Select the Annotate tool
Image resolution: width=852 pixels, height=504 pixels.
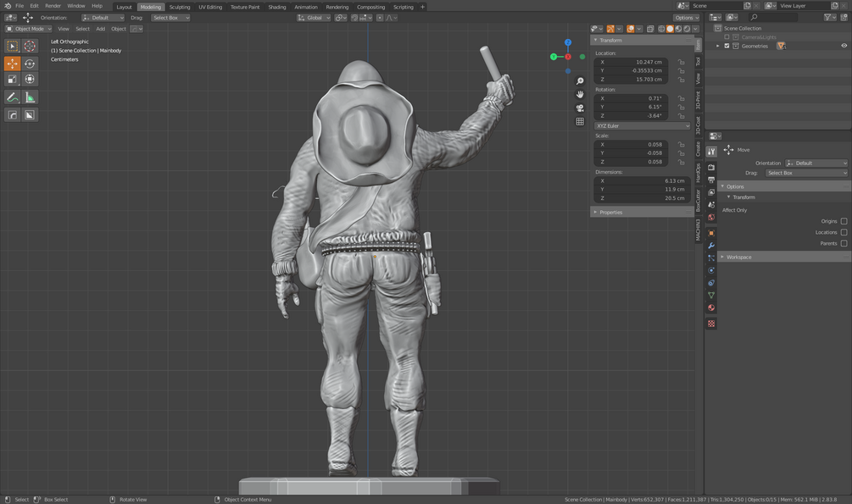[x=12, y=97]
